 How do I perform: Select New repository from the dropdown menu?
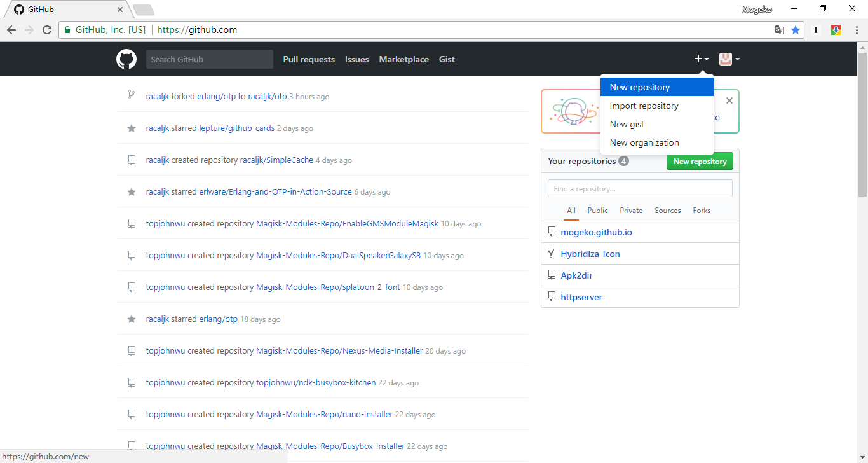pyautogui.click(x=640, y=87)
